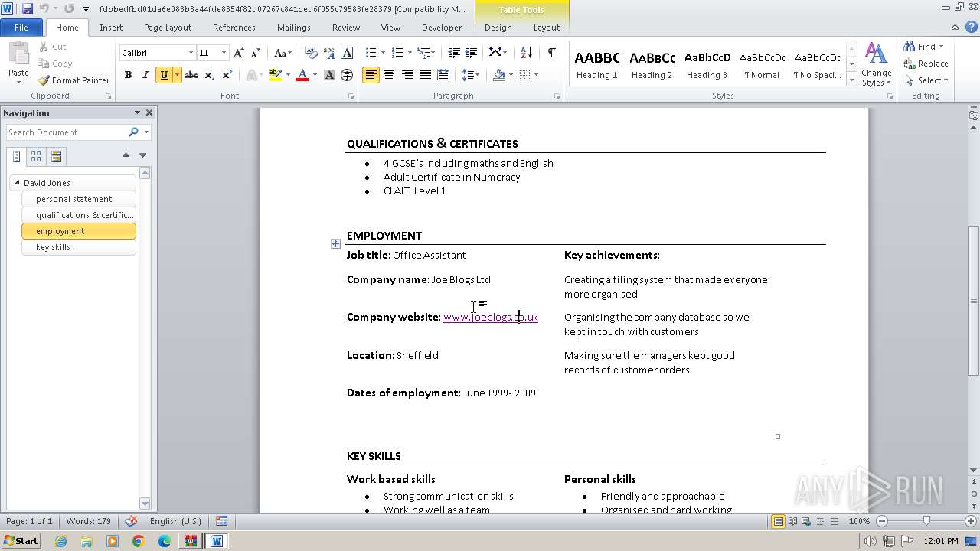Click previous heading arrow in Navigation pane
The width and height of the screenshot is (980, 551).
(126, 155)
